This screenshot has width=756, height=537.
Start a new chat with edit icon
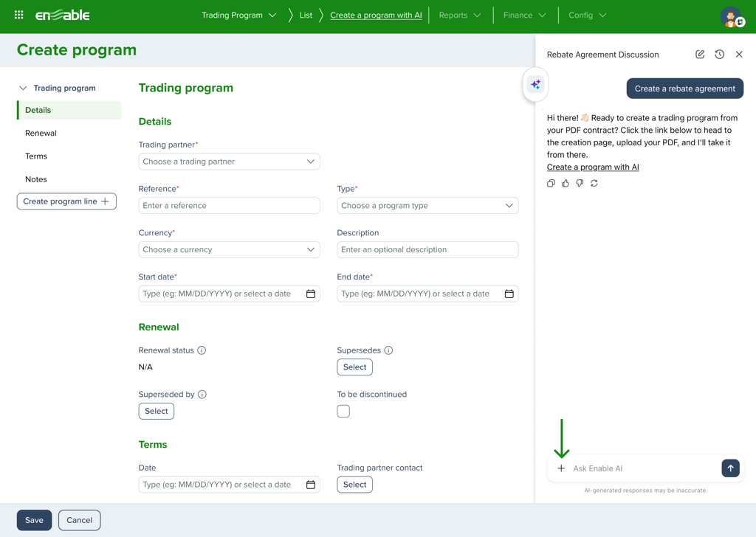[x=700, y=55]
